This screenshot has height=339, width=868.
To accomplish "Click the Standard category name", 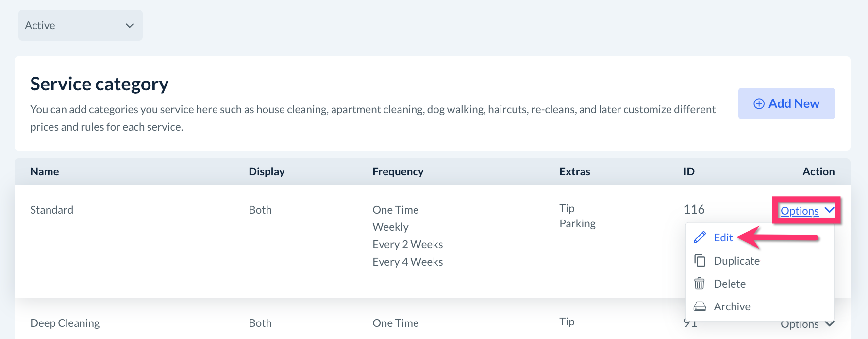I will [51, 210].
